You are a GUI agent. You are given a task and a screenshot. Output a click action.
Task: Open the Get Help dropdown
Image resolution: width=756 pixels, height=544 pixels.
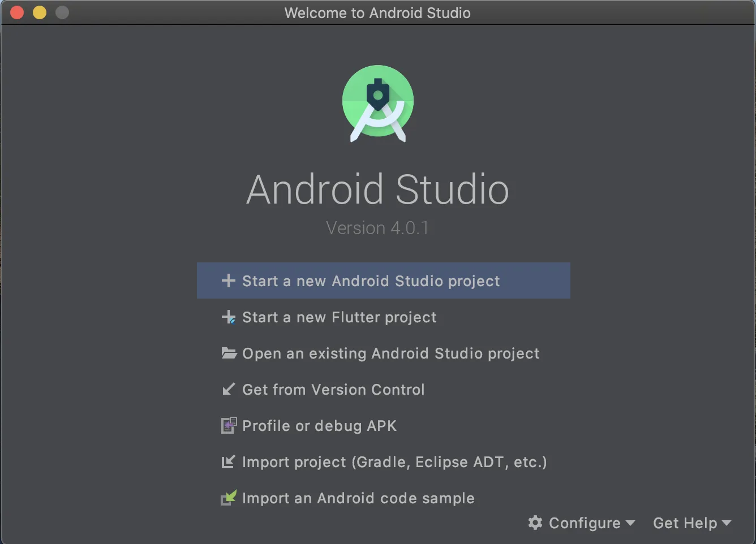click(692, 523)
